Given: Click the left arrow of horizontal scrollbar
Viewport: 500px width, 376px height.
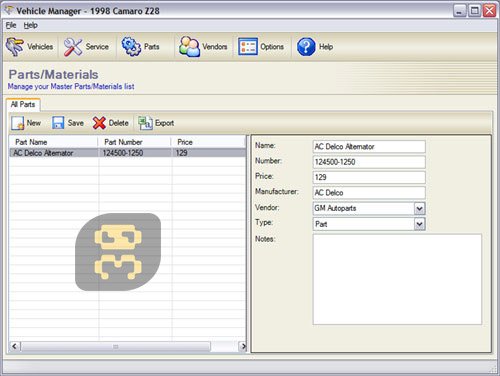Looking at the screenshot, I should click(14, 346).
